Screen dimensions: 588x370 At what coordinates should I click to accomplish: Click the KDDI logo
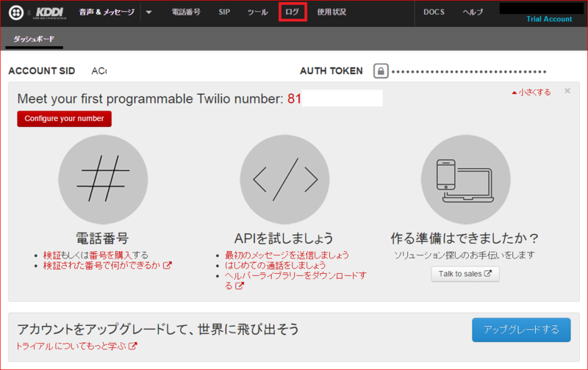coord(51,12)
